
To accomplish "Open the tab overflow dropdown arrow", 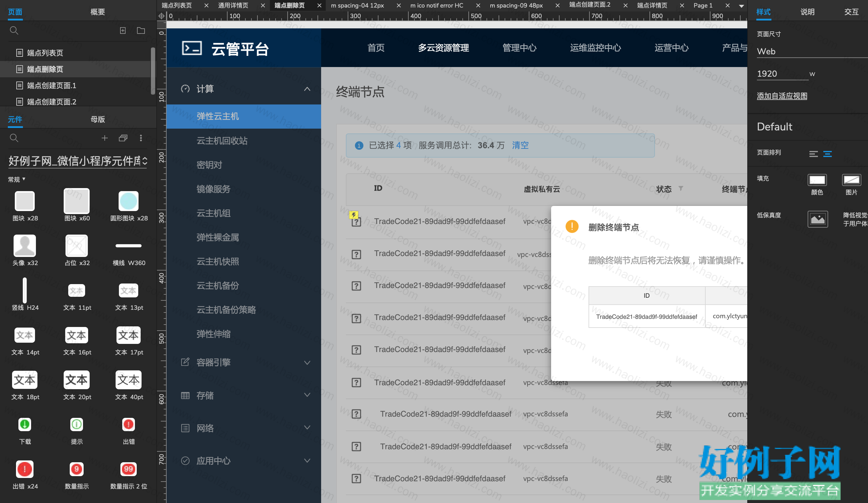I will [741, 6].
